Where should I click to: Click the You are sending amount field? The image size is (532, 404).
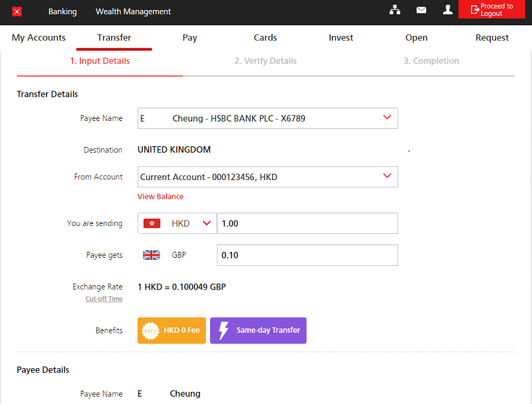(x=307, y=223)
